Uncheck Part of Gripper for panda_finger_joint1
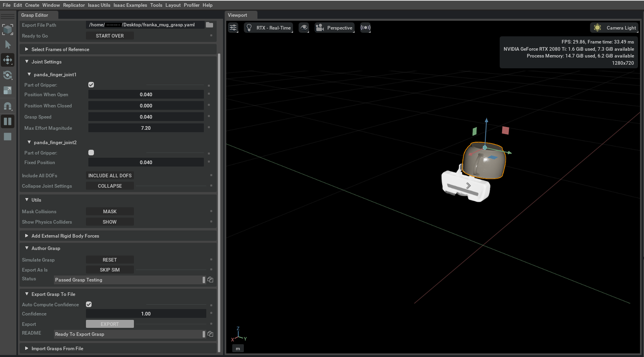The image size is (644, 357). [x=91, y=85]
